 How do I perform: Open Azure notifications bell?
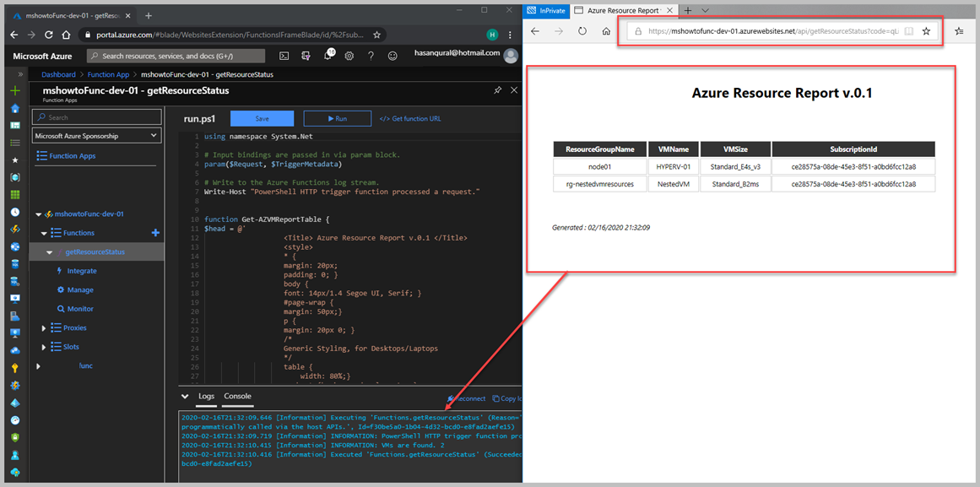click(328, 56)
